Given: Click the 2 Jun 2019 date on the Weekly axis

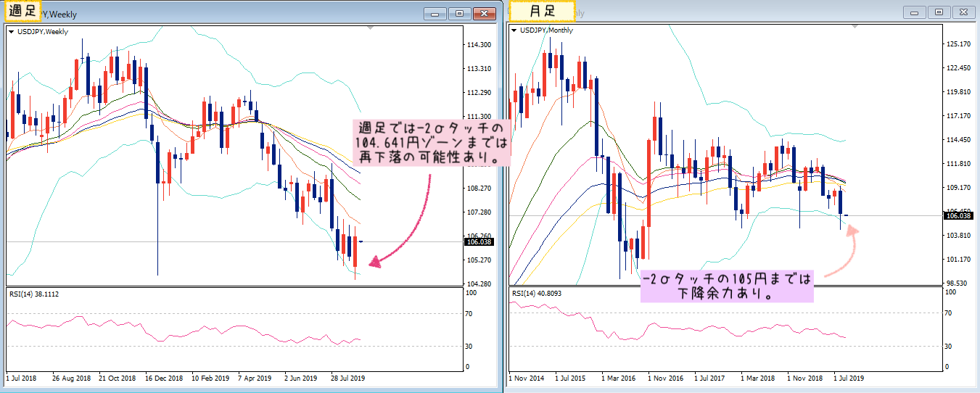Looking at the screenshot, I should (301, 378).
